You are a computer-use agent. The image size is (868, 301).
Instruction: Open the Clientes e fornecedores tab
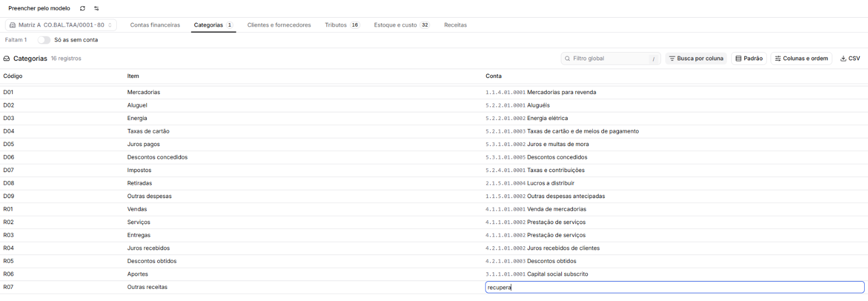(x=279, y=25)
